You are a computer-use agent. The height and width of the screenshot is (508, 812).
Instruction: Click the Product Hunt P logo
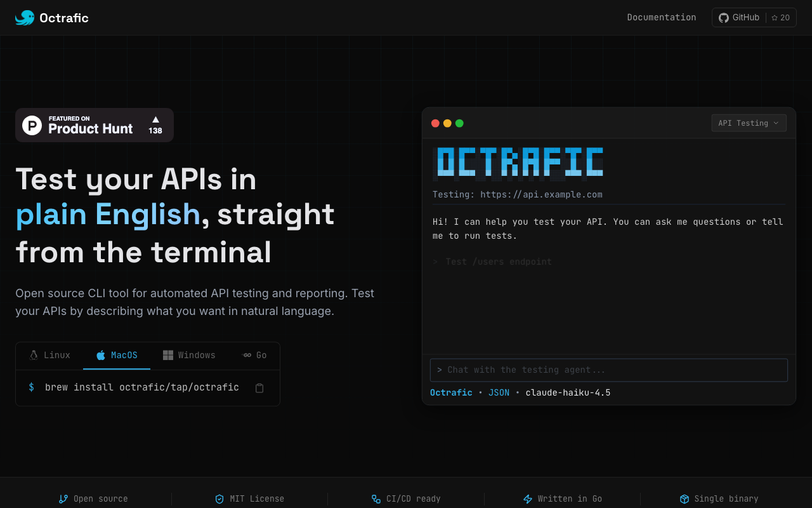(x=32, y=125)
